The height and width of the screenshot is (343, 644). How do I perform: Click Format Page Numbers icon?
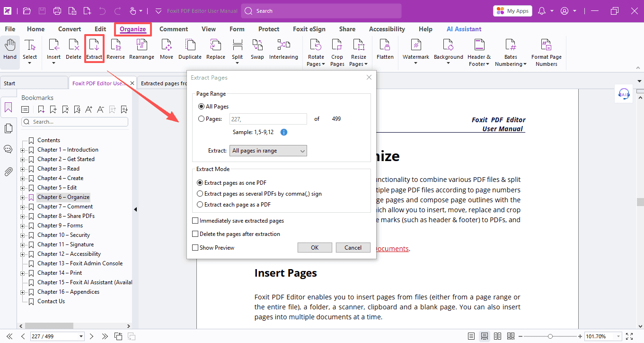pos(547,45)
